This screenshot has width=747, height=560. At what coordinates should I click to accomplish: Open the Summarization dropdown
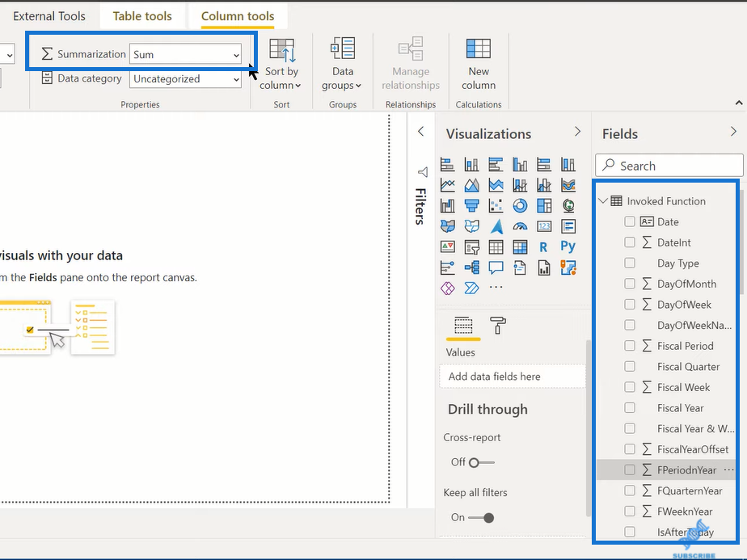click(185, 54)
